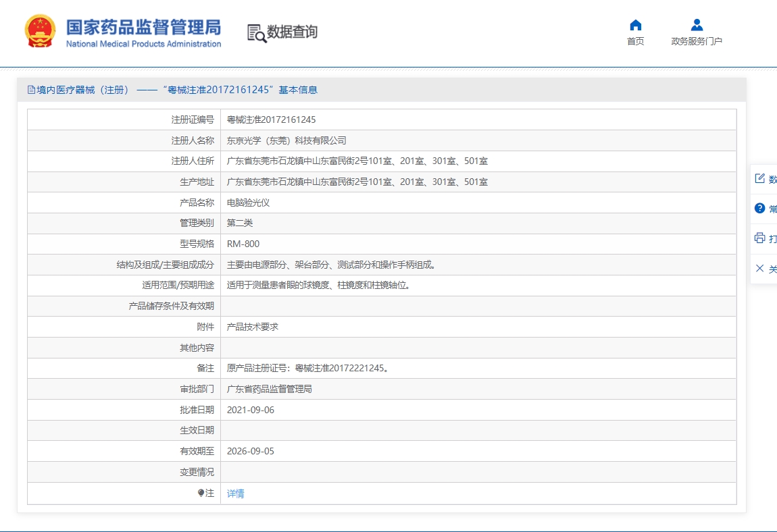777x532 pixels.
Task: Click the 首页 label
Action: coord(635,41)
